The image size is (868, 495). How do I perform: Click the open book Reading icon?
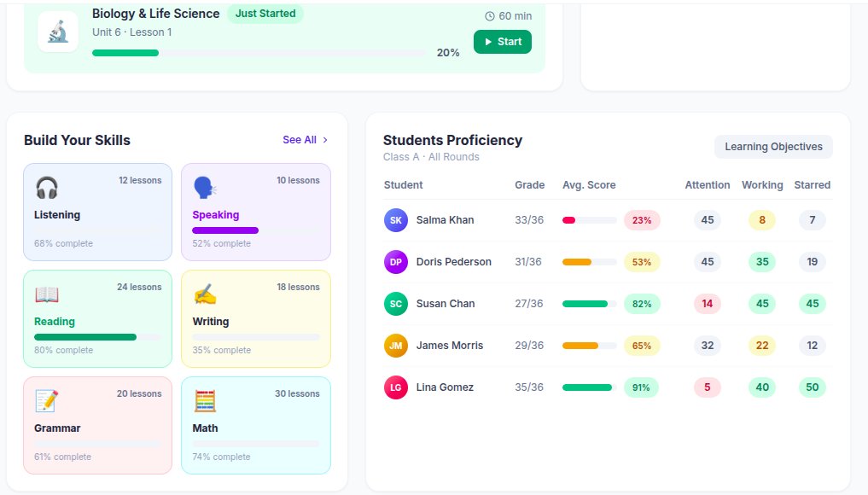46,294
